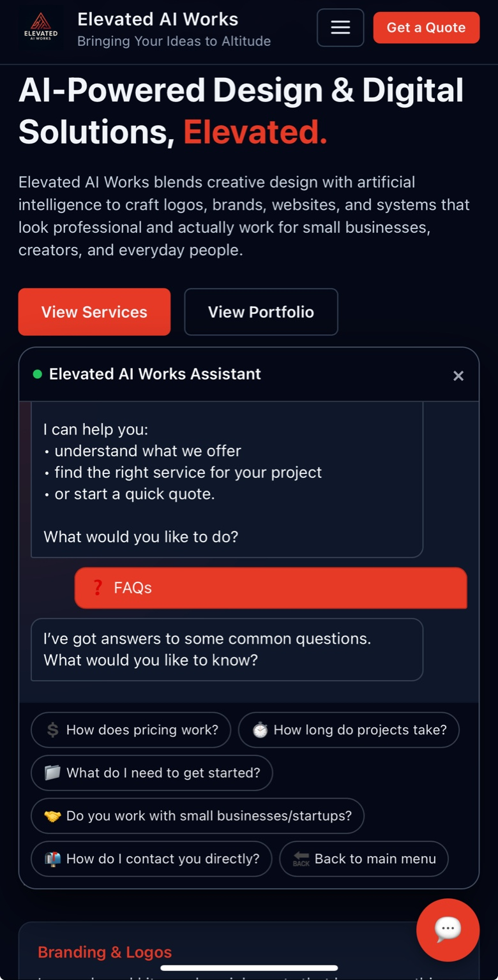
Task: Select the FAQs quick reply
Action: (x=271, y=588)
